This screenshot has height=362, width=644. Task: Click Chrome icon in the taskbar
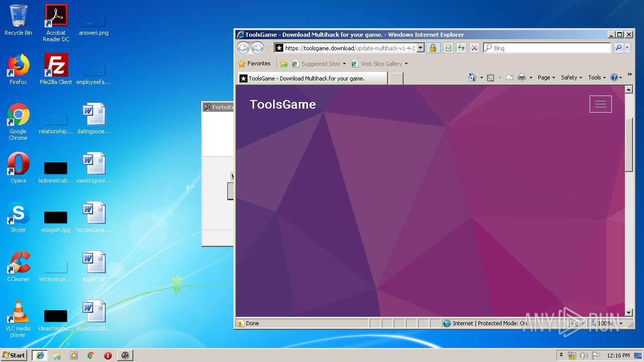[x=91, y=355]
